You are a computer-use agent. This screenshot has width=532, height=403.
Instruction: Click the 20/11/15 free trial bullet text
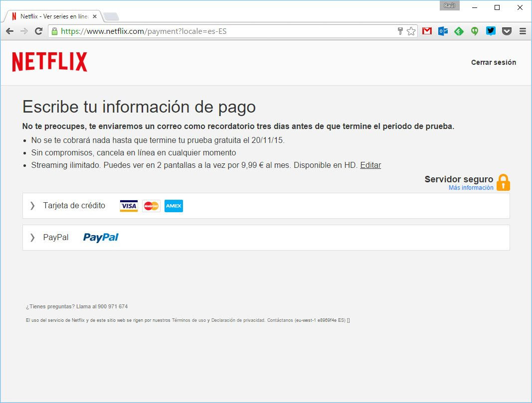pos(158,140)
